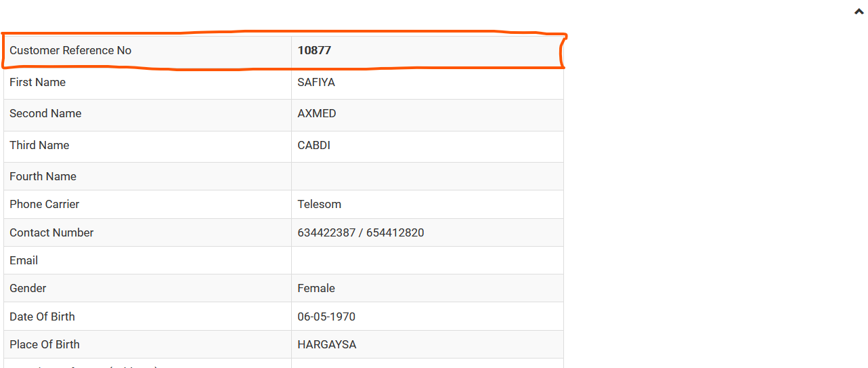This screenshot has height=368, width=868.
Task: Select the Second Name value AXMED
Action: 317,113
